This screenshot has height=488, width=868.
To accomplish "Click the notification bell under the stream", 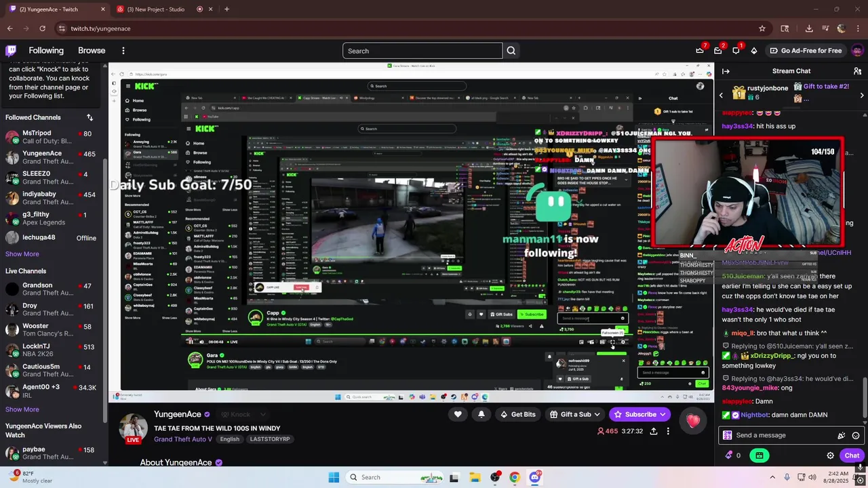I will pos(481,414).
